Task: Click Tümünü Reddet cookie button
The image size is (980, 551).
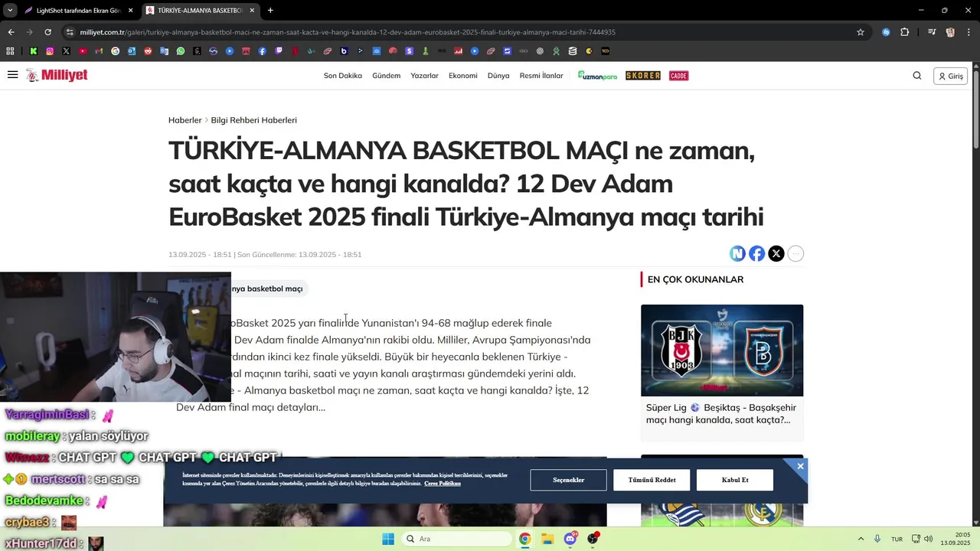Action: coord(652,480)
